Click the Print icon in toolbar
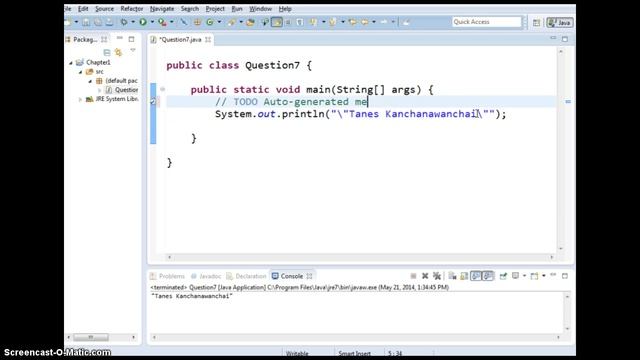 coord(109,22)
